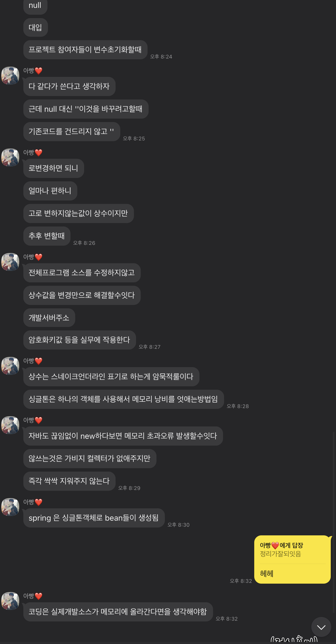Tap 아빵 avatar next to spring 은 싱글톤객체로 message
The image size is (336, 644).
click(x=10, y=507)
